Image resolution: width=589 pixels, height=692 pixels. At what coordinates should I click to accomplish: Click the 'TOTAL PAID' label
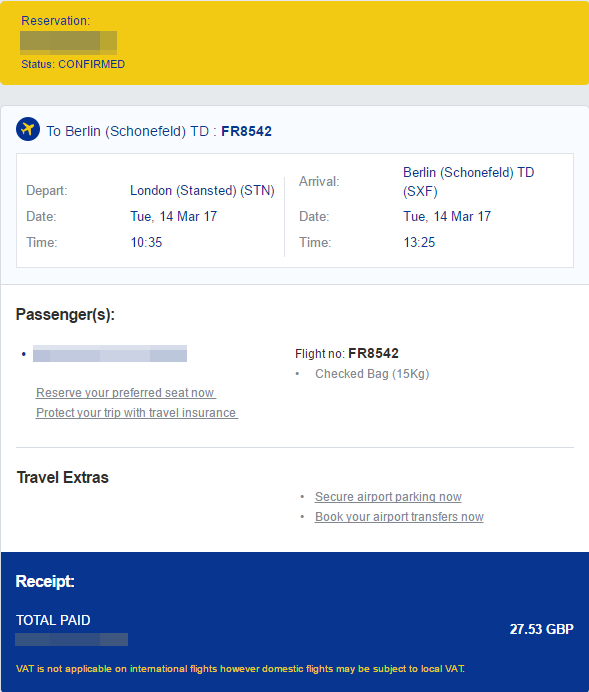53,620
